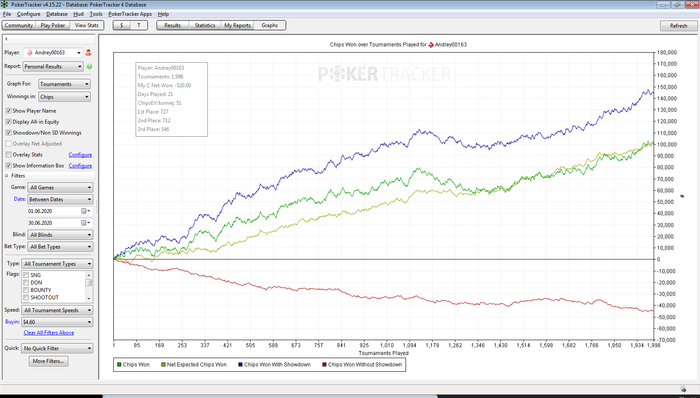
Task: Select the T tournaments toggle
Action: pyautogui.click(x=139, y=25)
